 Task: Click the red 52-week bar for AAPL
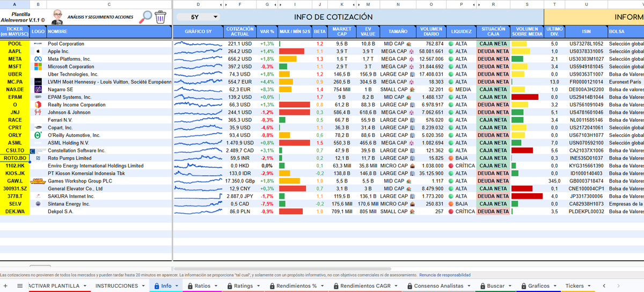pos(292,52)
